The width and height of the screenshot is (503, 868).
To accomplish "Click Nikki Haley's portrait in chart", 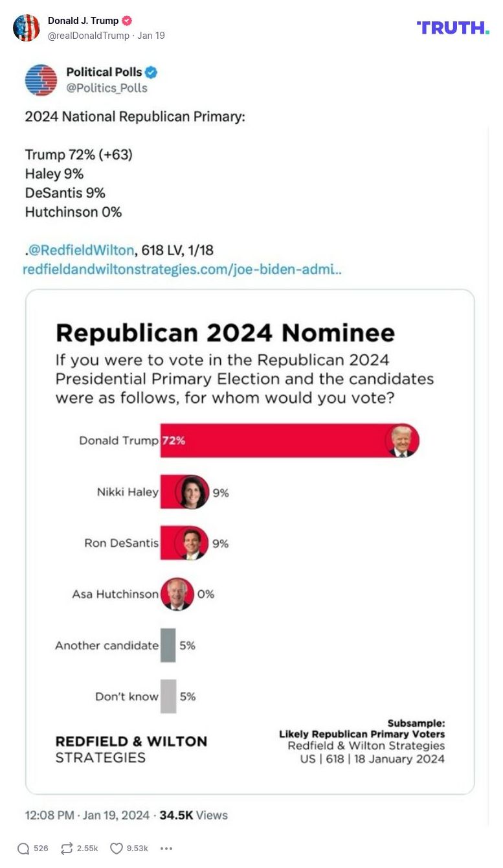I will (x=192, y=492).
